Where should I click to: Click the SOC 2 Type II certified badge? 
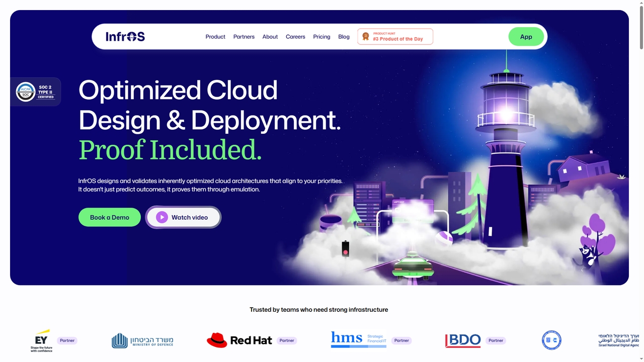(35, 92)
